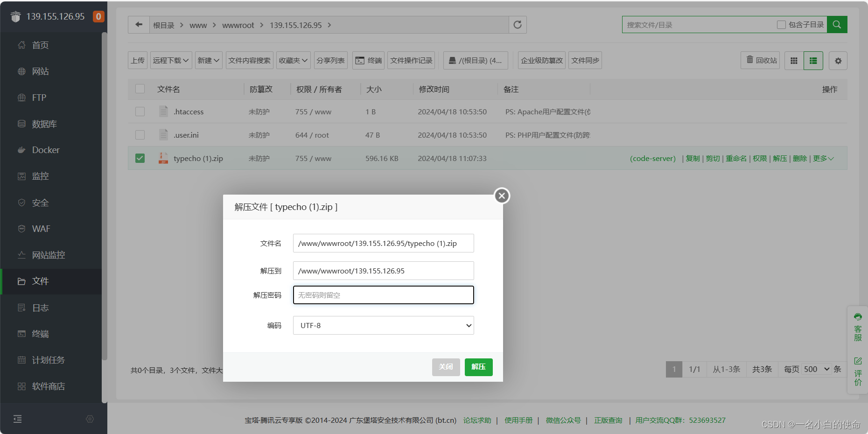
Task: Click the wwwroot path breadcrumb
Action: pyautogui.click(x=238, y=25)
